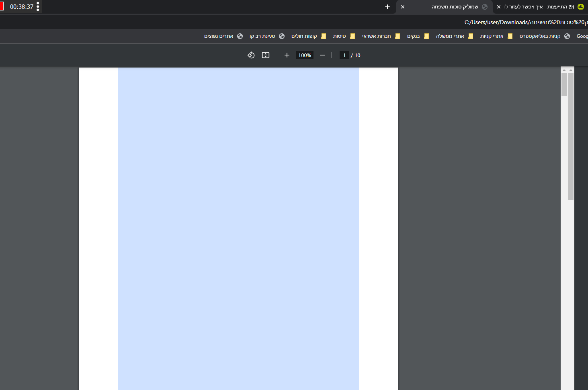The image size is (588, 390).
Task: Click the "/ 10" total page count
Action: pos(356,55)
